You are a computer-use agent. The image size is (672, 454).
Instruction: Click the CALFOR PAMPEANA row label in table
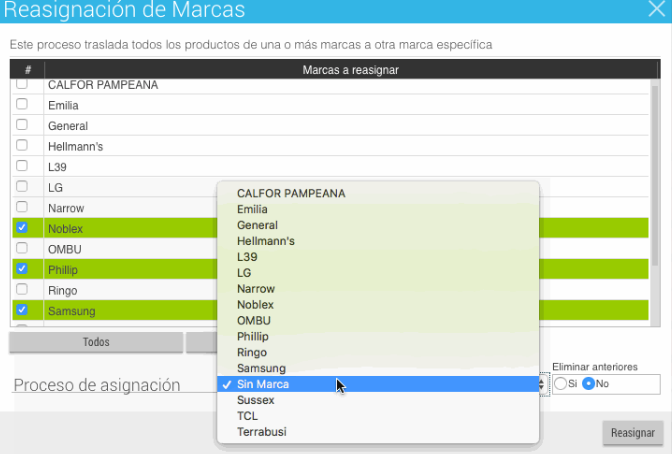click(103, 85)
